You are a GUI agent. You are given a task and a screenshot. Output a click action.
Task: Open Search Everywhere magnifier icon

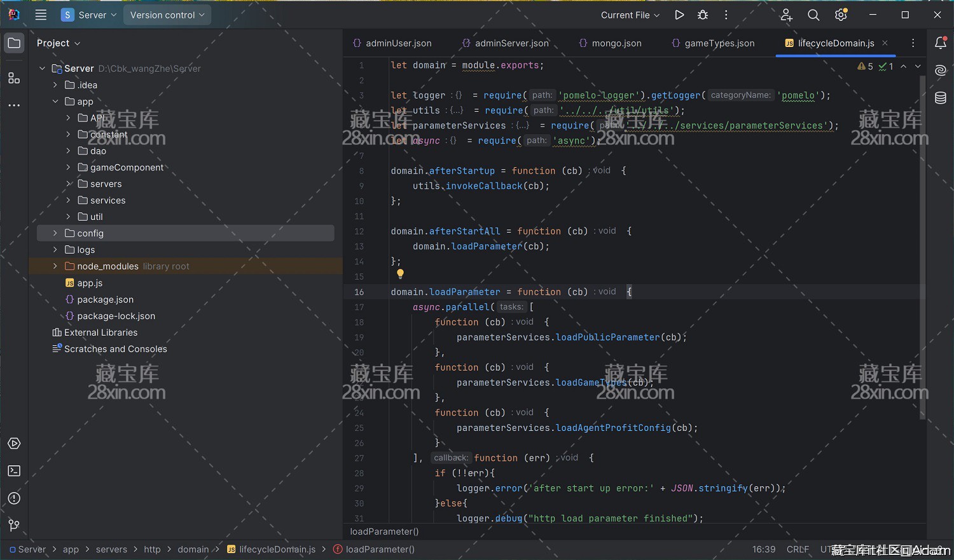click(813, 15)
